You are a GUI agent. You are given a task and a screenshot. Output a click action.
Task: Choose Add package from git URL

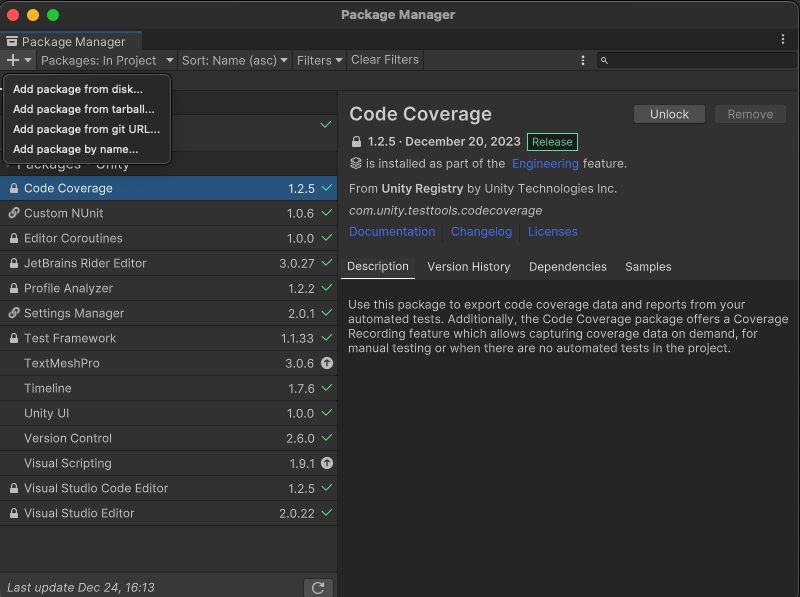click(86, 129)
